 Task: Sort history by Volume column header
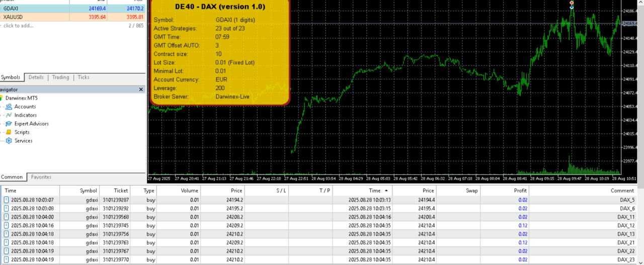(x=179, y=191)
